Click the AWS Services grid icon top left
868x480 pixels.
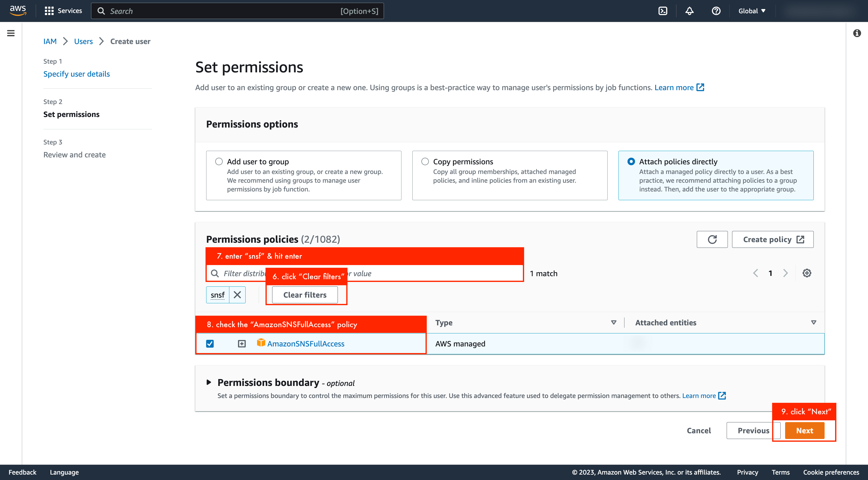click(x=49, y=11)
